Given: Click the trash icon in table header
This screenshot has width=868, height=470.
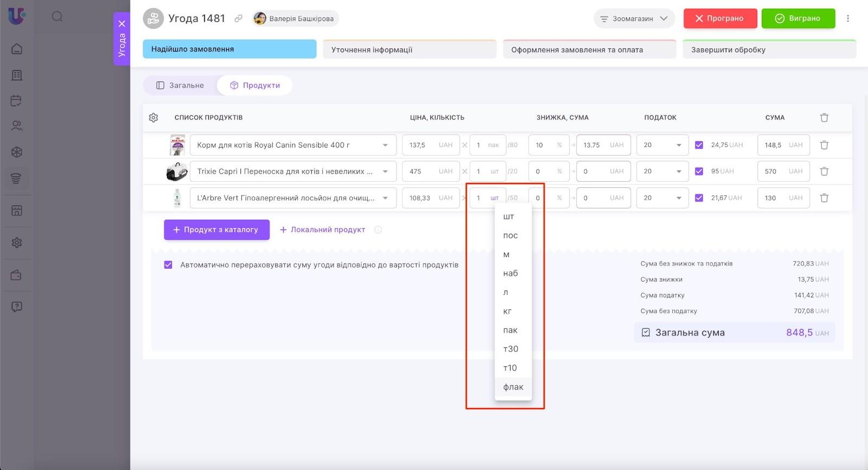Looking at the screenshot, I should pos(824,118).
